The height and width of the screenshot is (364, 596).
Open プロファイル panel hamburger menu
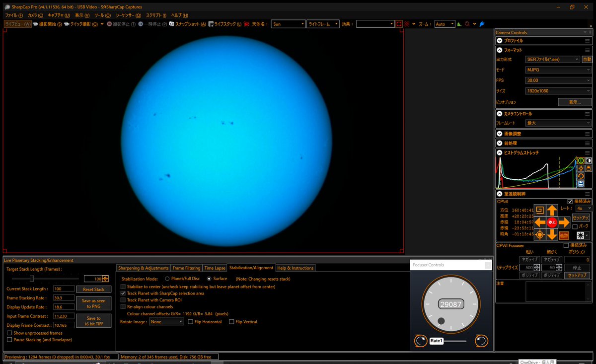(588, 41)
